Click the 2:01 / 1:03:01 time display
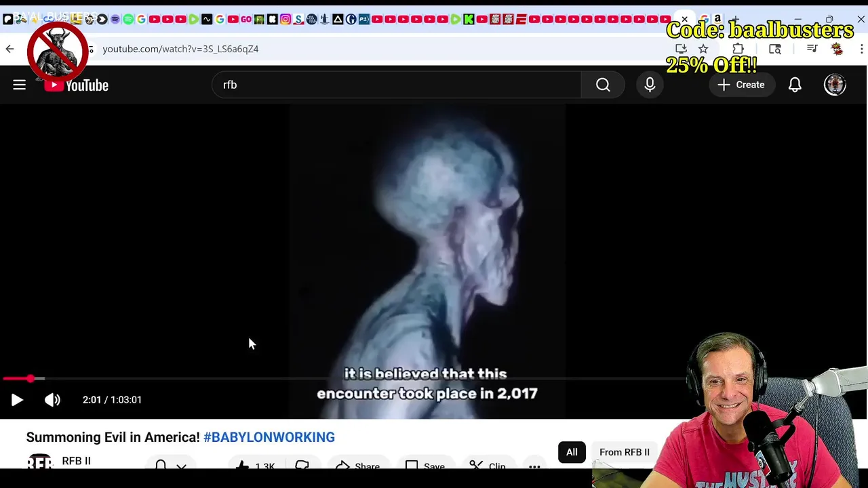The height and width of the screenshot is (488, 868). [x=112, y=400]
